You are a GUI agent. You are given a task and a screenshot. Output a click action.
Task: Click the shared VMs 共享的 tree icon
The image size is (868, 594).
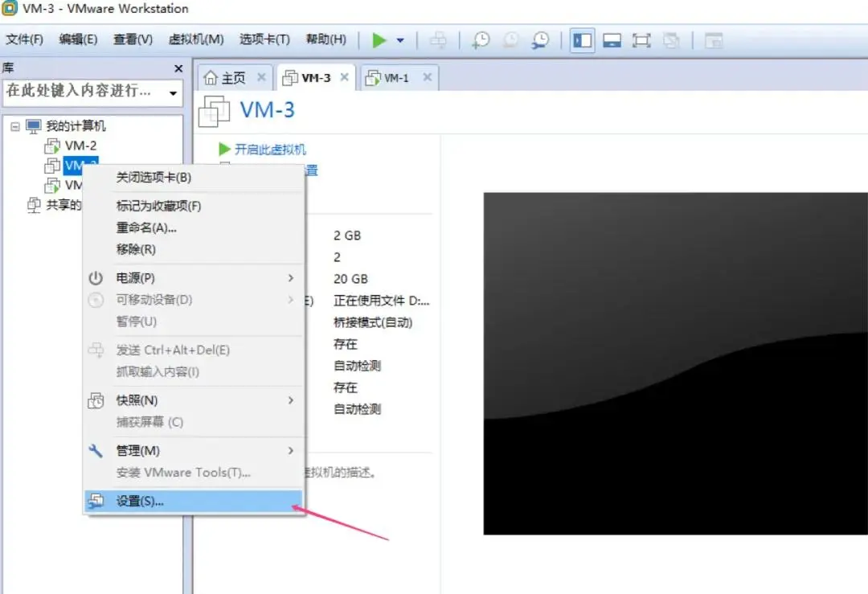point(34,205)
